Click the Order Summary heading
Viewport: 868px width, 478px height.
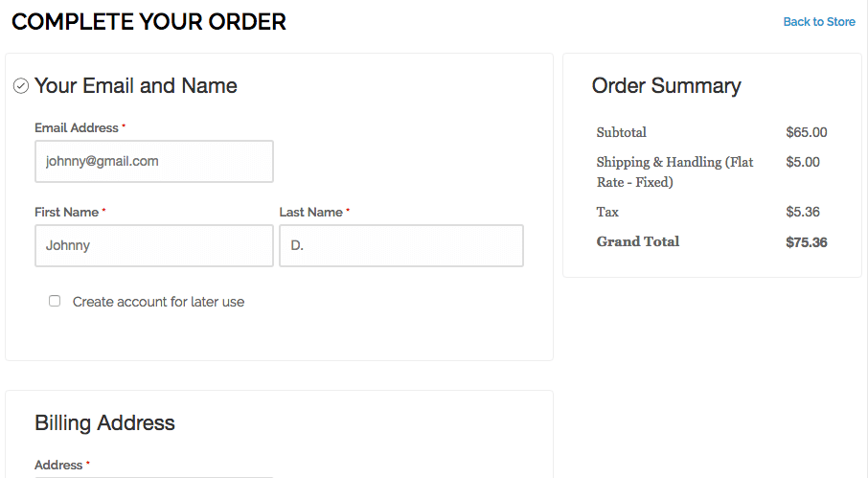click(666, 86)
